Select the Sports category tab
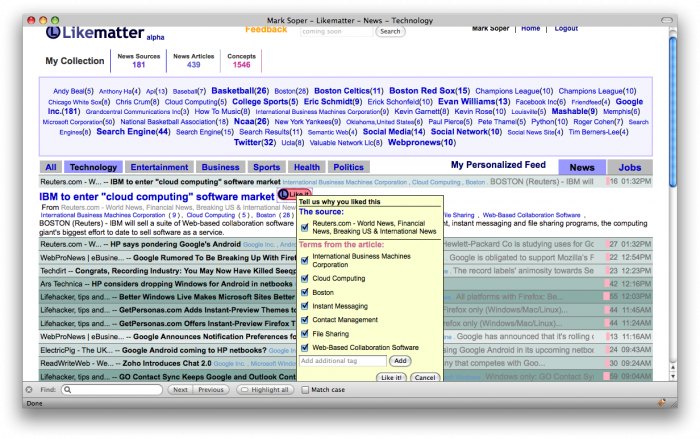 266,167
